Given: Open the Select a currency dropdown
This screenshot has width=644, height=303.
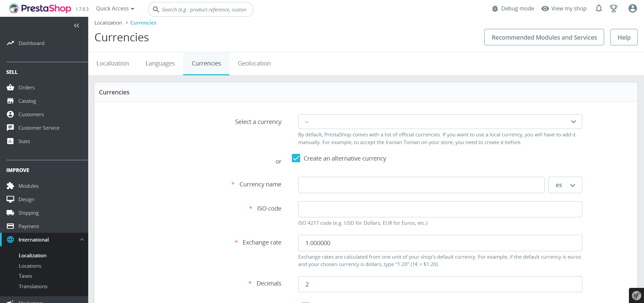Looking at the screenshot, I should (x=440, y=122).
